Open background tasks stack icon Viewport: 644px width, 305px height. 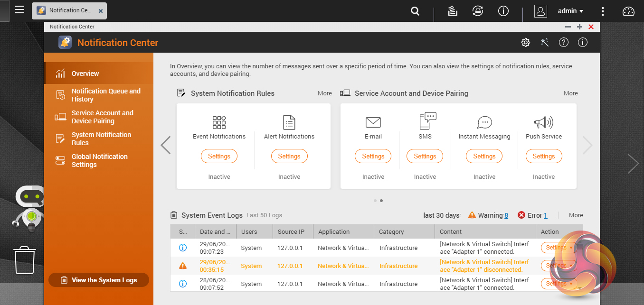453,11
